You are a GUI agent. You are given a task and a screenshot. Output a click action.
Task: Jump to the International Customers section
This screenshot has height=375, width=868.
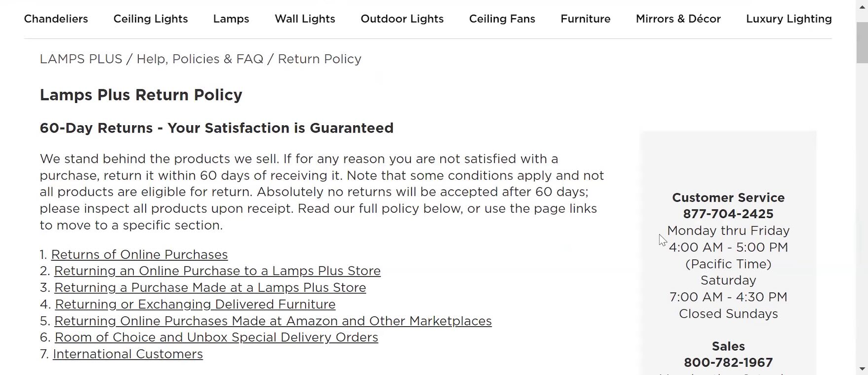tap(128, 354)
